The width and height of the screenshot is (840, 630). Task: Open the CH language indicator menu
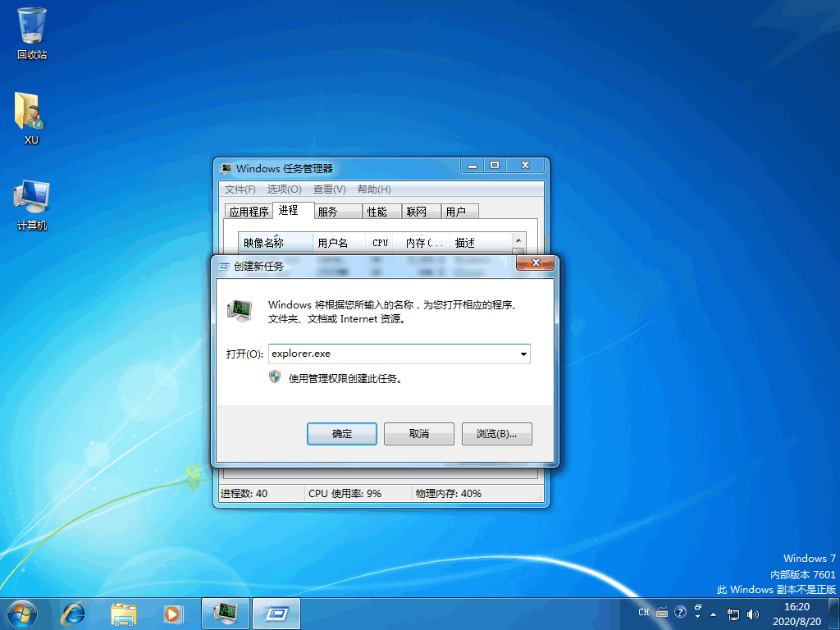tap(643, 612)
